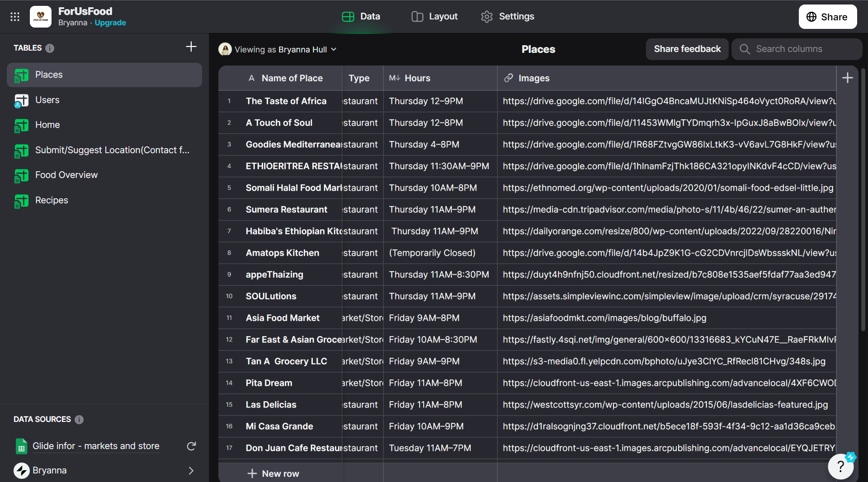Click the Upgrade link
The image size is (868, 482).
(x=110, y=23)
